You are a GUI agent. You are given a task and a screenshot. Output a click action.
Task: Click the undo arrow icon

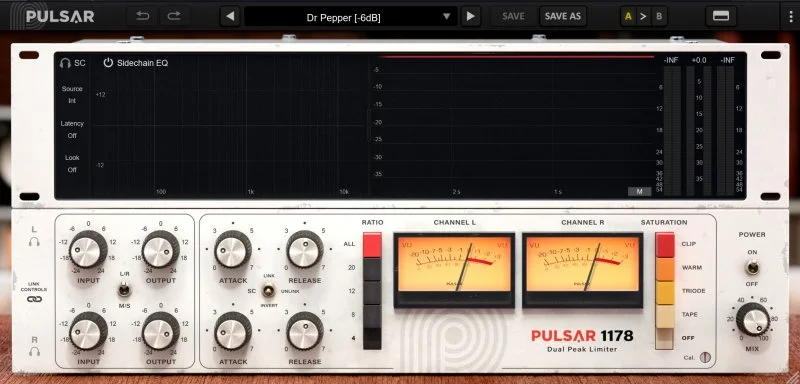click(x=142, y=16)
